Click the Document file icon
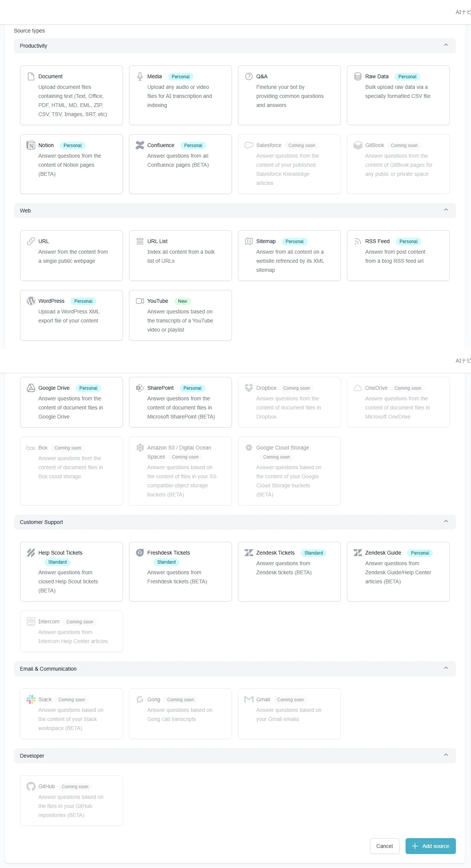 [31, 76]
